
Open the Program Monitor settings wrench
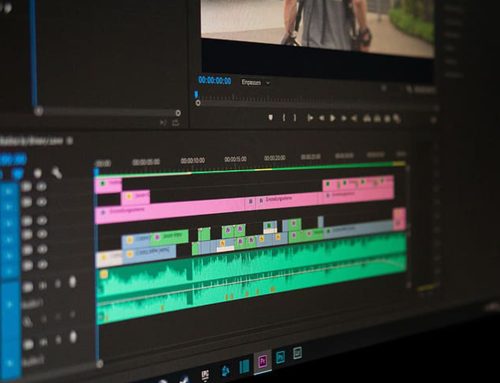[409, 89]
